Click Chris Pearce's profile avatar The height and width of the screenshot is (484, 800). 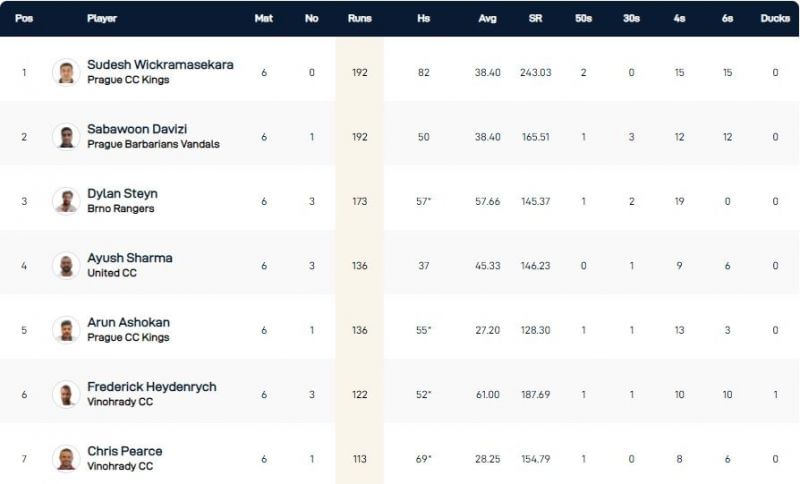pyautogui.click(x=66, y=458)
